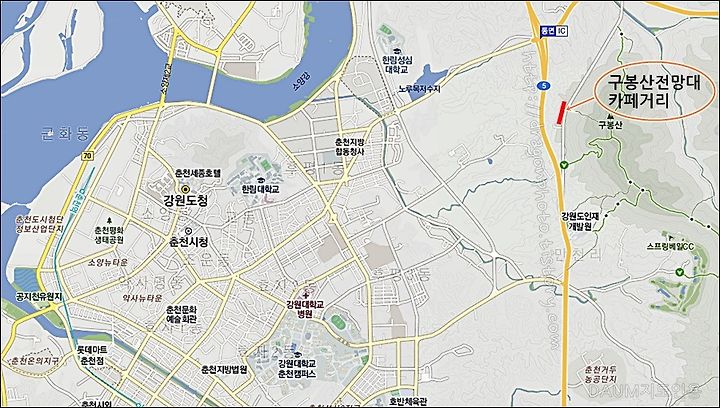Click the Route 5 expressway shield
The width and height of the screenshot is (720, 408).
coord(544,85)
